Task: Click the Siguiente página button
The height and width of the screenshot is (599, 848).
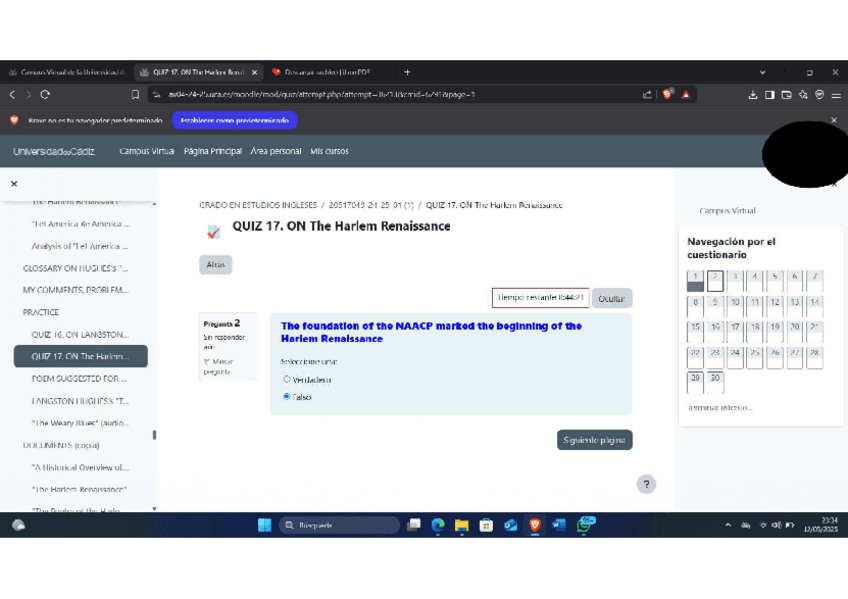Action: [594, 440]
